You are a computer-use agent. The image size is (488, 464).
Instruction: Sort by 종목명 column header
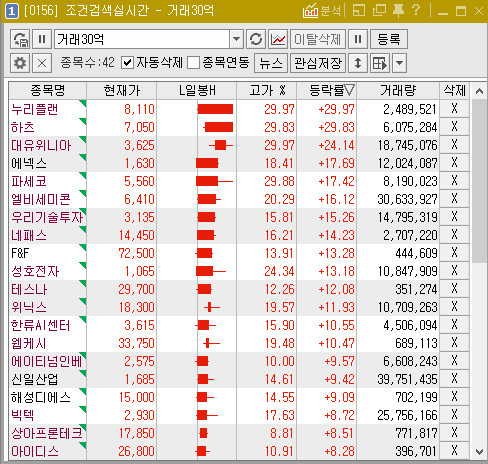coord(48,90)
